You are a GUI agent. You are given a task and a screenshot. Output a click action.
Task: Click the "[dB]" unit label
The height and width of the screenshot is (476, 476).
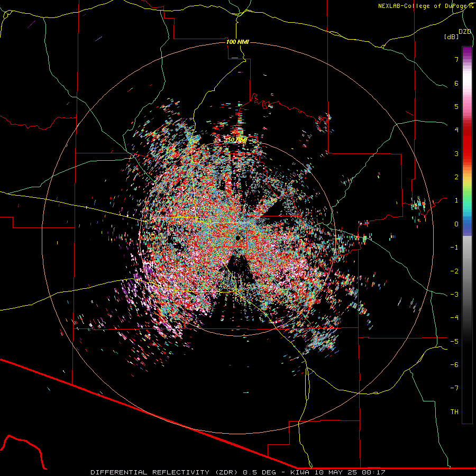pos(452,36)
